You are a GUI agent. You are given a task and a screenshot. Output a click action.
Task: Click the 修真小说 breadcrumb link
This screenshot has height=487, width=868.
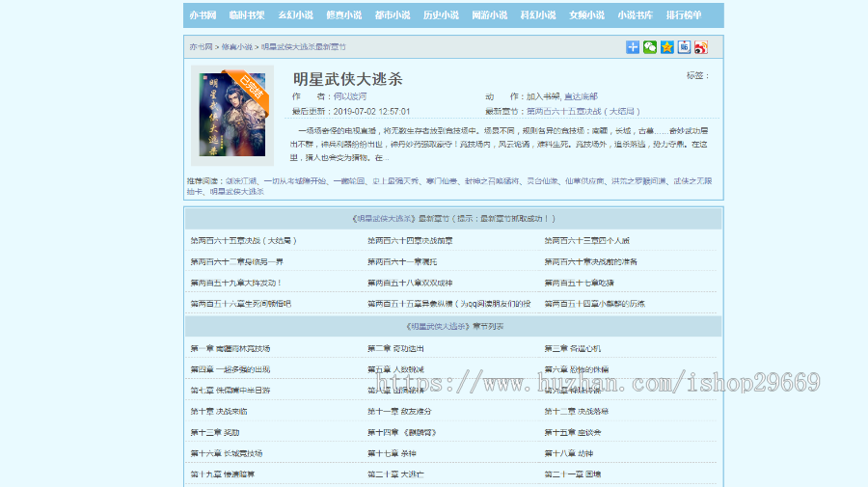coord(237,47)
